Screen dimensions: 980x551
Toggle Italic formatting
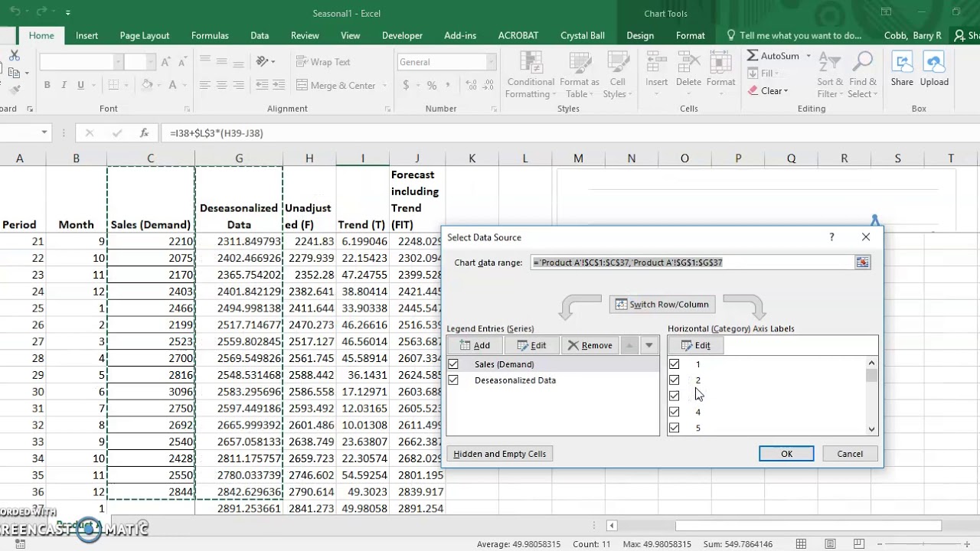tap(63, 85)
